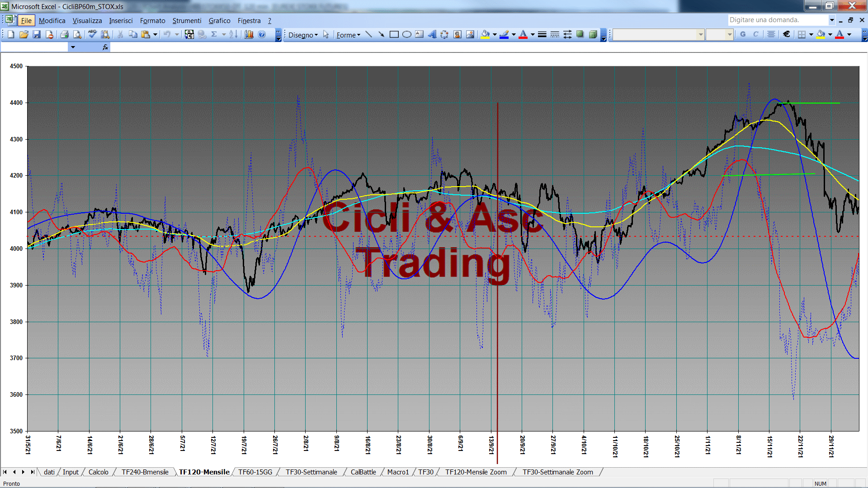Click the Paste clipboard icon
Viewport: 868px width, 488px height.
(146, 34)
